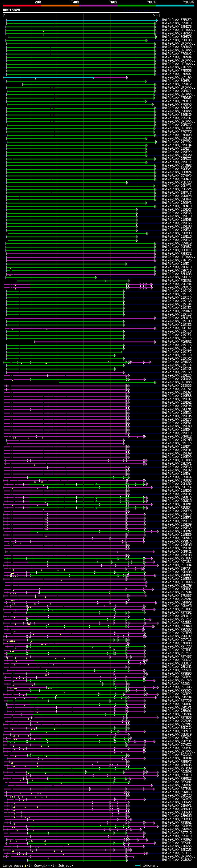Click hit label UniRef100_Q19EK7
Screen dimensions: 197x868
pos(177,209)
